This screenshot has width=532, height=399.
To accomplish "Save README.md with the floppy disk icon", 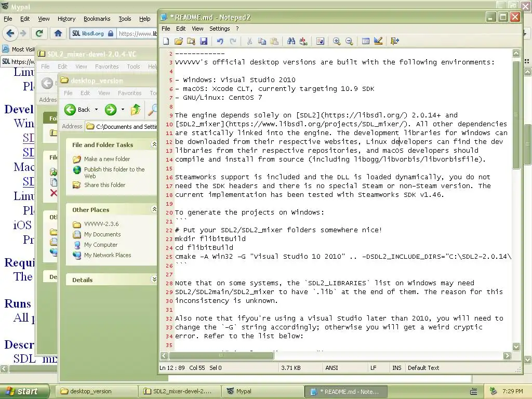I will (204, 41).
